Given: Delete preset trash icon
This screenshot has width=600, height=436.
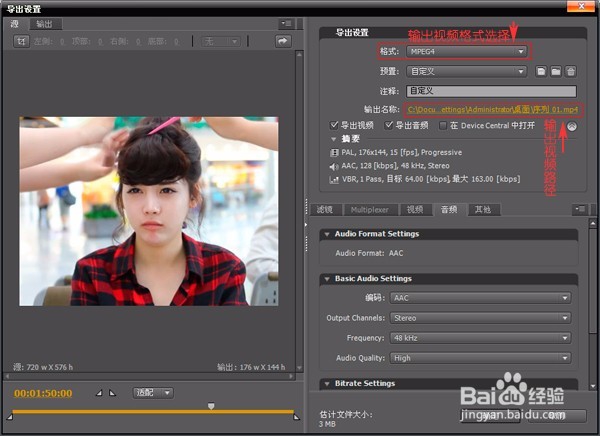Looking at the screenshot, I should click(571, 71).
